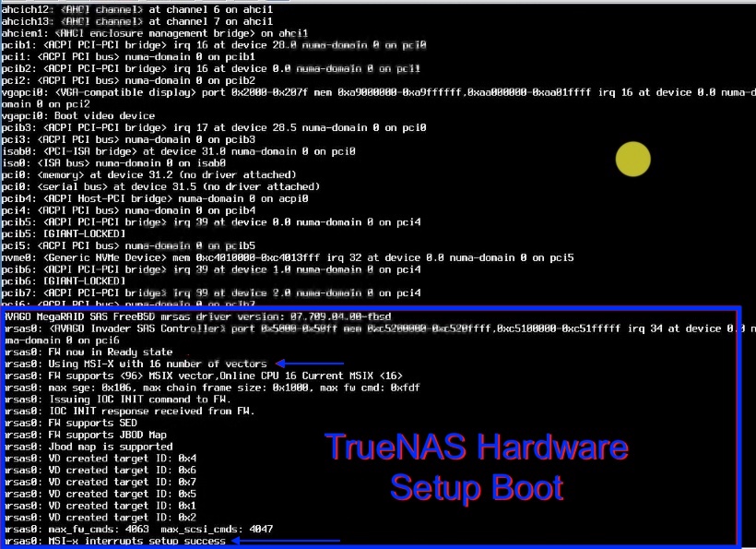Click the VD created target ID 0x7 line
This screenshot has width=756, height=549.
tap(100, 482)
